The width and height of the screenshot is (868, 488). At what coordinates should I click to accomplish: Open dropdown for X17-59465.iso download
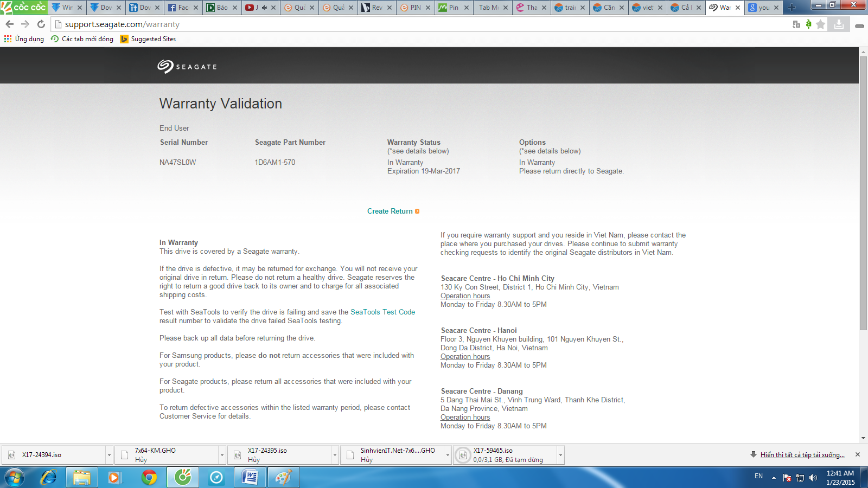point(560,455)
